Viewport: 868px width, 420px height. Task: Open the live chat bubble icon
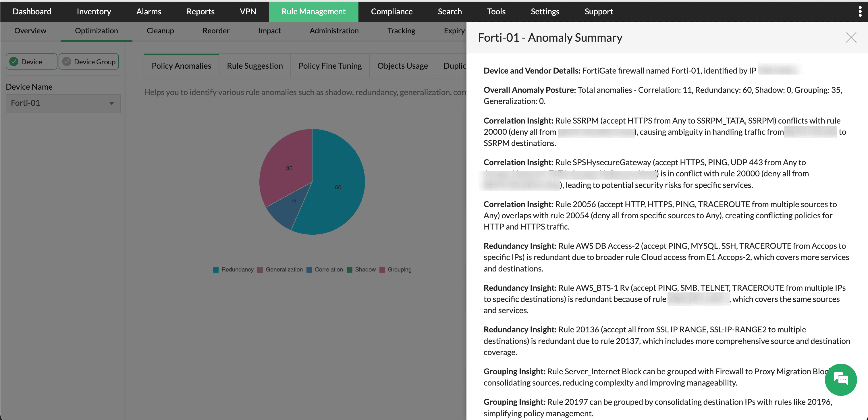[841, 379]
